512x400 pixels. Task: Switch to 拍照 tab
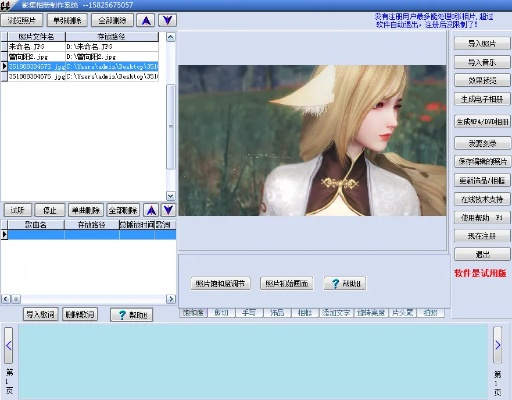pyautogui.click(x=430, y=313)
